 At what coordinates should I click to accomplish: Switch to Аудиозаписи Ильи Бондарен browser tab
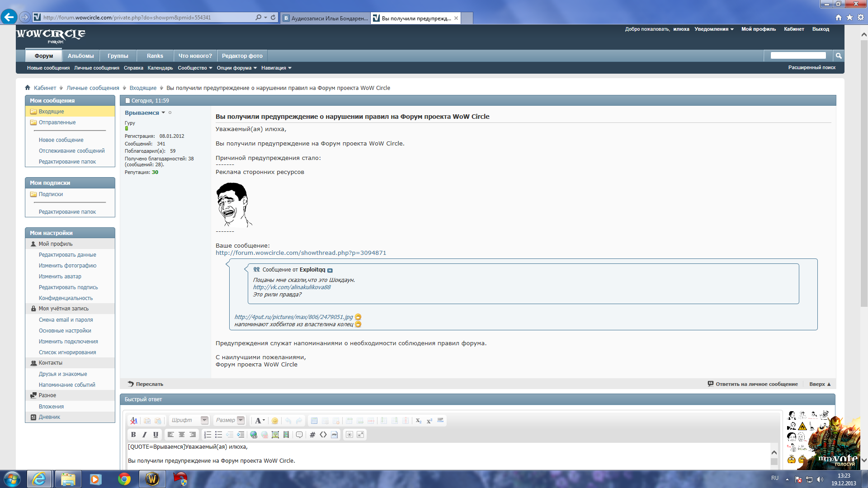[x=325, y=18]
